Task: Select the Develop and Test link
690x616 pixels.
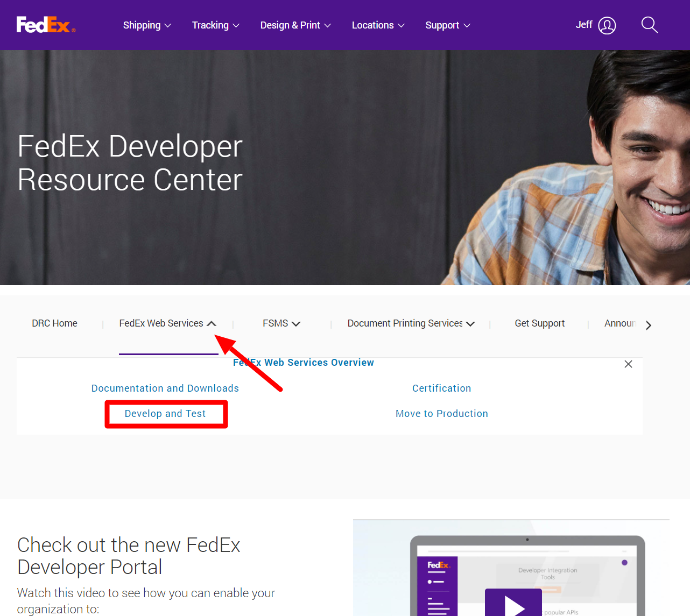Action: [x=165, y=414]
